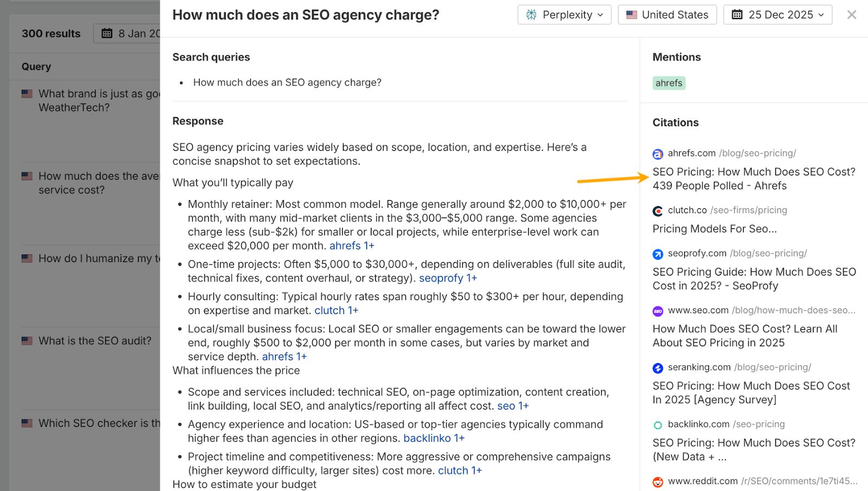Viewport: 868px width, 491px height.
Task: Click the clutch.co site icon under Citations
Action: tap(658, 211)
